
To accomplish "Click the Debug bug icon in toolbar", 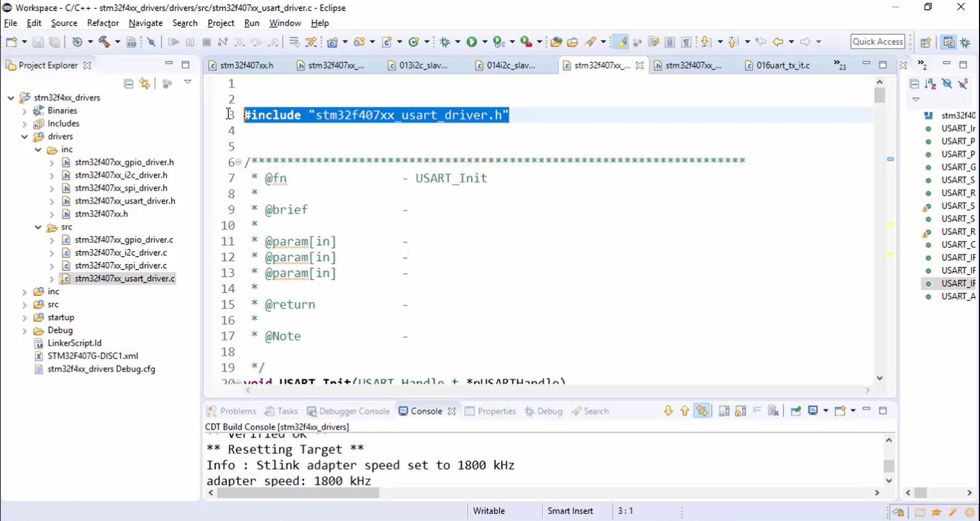I will click(x=445, y=42).
